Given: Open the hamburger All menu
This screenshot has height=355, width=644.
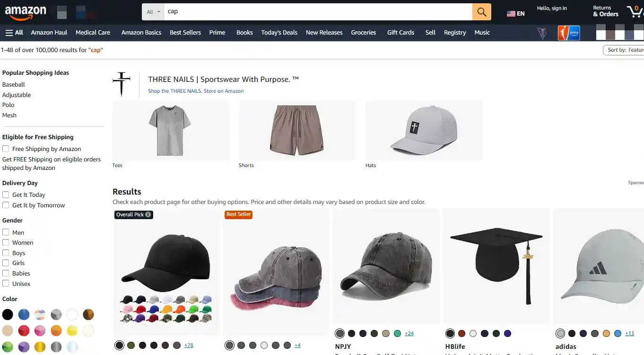Looking at the screenshot, I should 14,33.
